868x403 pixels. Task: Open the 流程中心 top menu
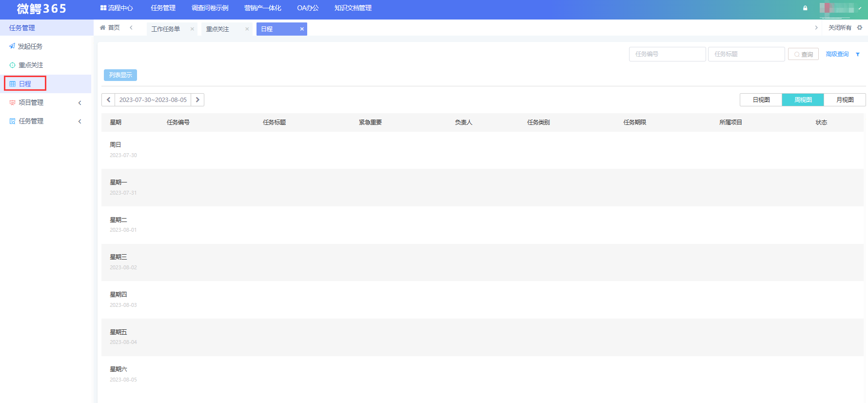(117, 8)
